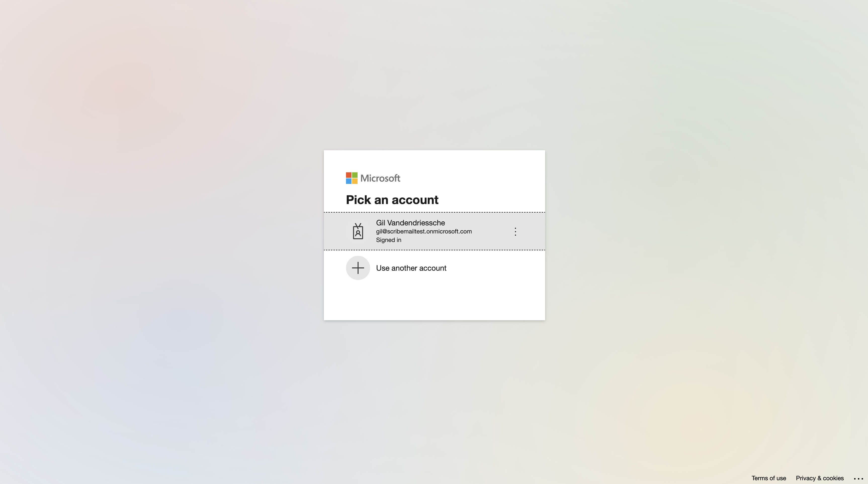
Task: Open the Terms of use link
Action: [x=769, y=478]
